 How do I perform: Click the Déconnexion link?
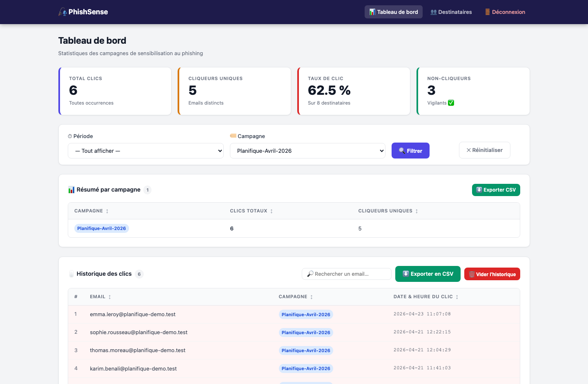pyautogui.click(x=505, y=12)
